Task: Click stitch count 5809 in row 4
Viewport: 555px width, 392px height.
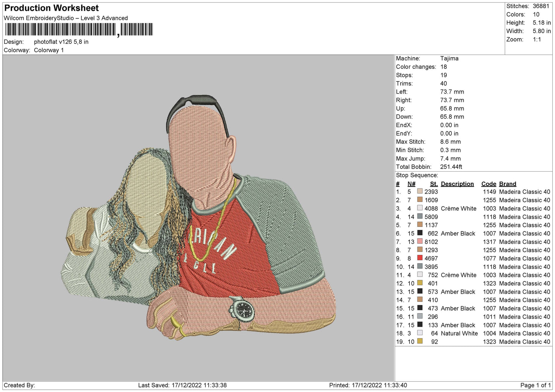Action: point(431,217)
